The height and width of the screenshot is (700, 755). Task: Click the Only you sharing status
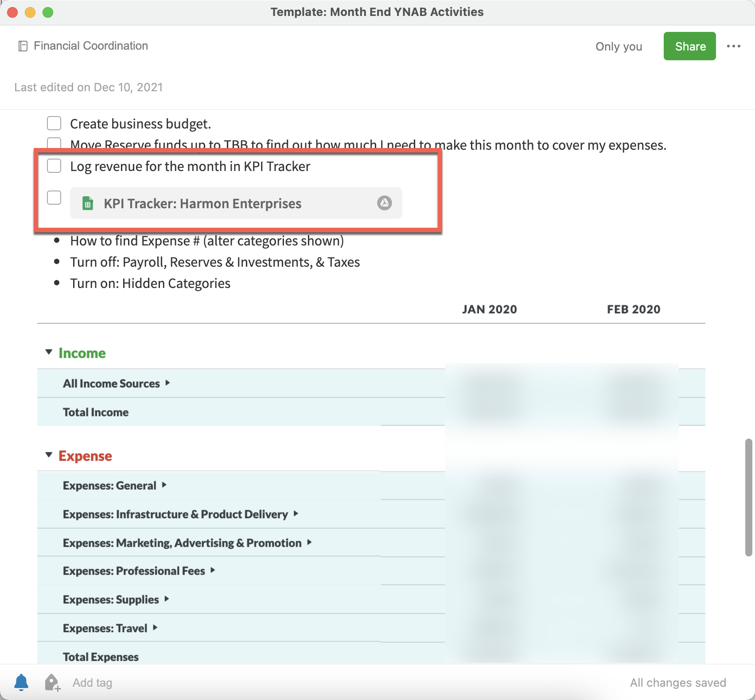pyautogui.click(x=619, y=46)
